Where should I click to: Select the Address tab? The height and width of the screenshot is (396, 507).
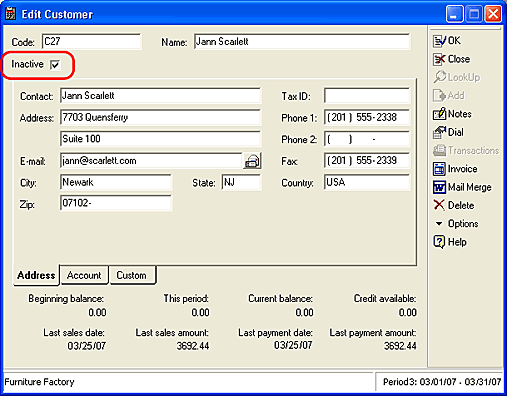pyautogui.click(x=36, y=275)
